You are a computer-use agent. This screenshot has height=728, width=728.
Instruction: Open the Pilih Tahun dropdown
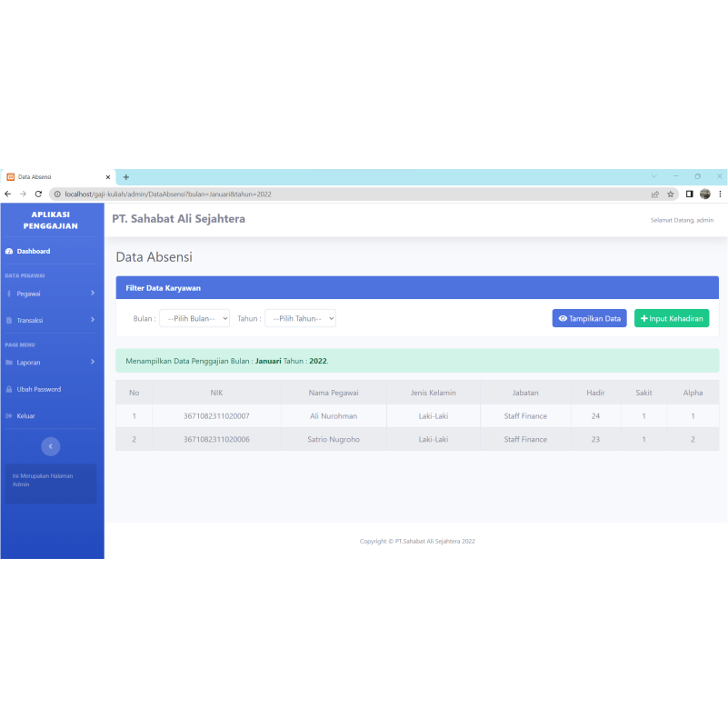point(301,318)
